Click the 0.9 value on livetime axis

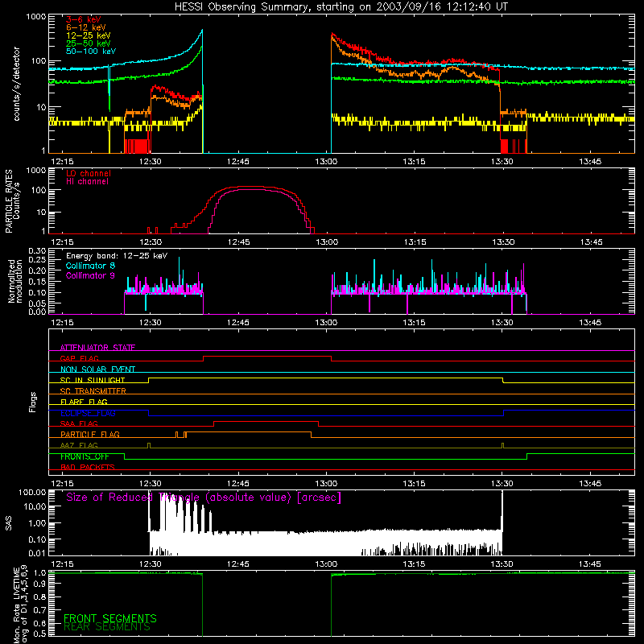click(x=39, y=585)
